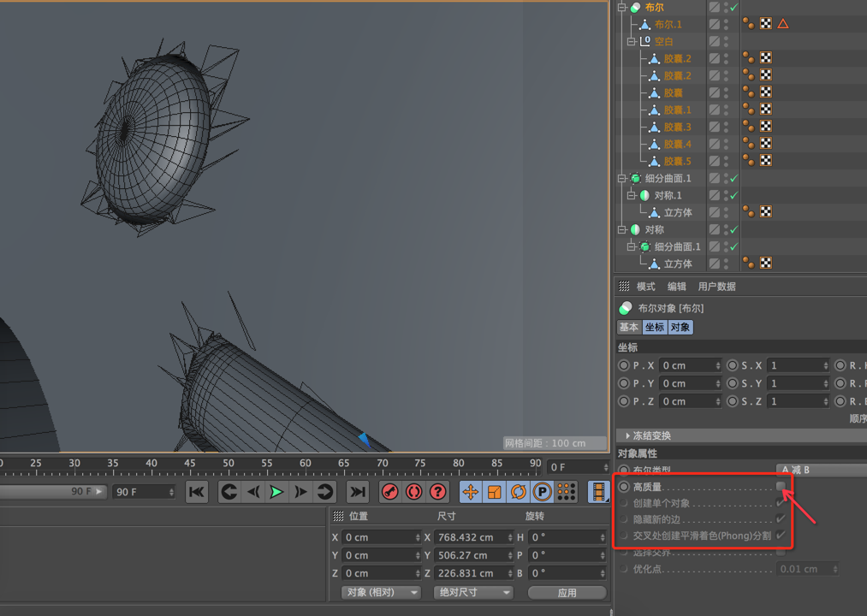Open the 编辑 menu in attributes
The width and height of the screenshot is (867, 616).
point(677,287)
